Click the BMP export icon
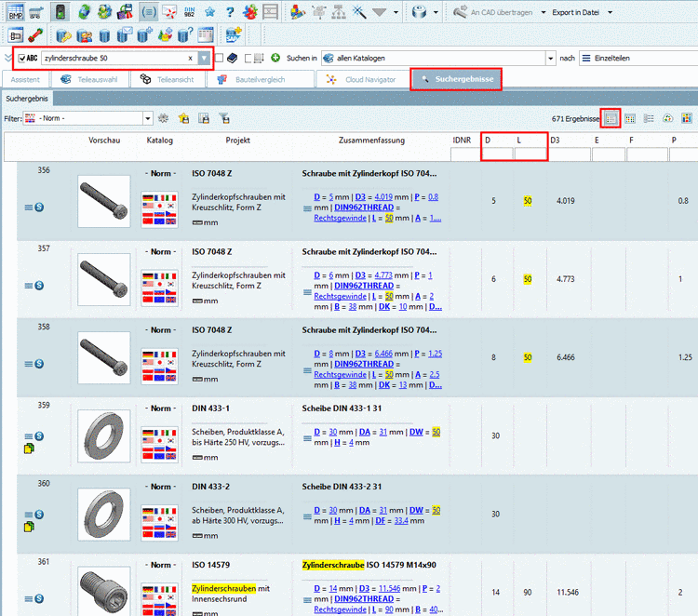The height and width of the screenshot is (616, 698). (16, 11)
